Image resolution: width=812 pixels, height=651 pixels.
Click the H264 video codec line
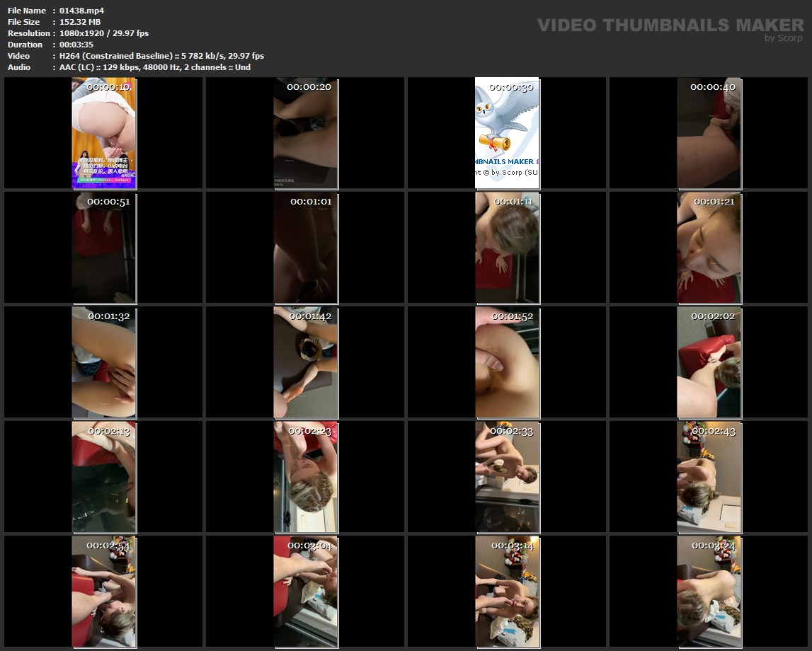pos(161,56)
